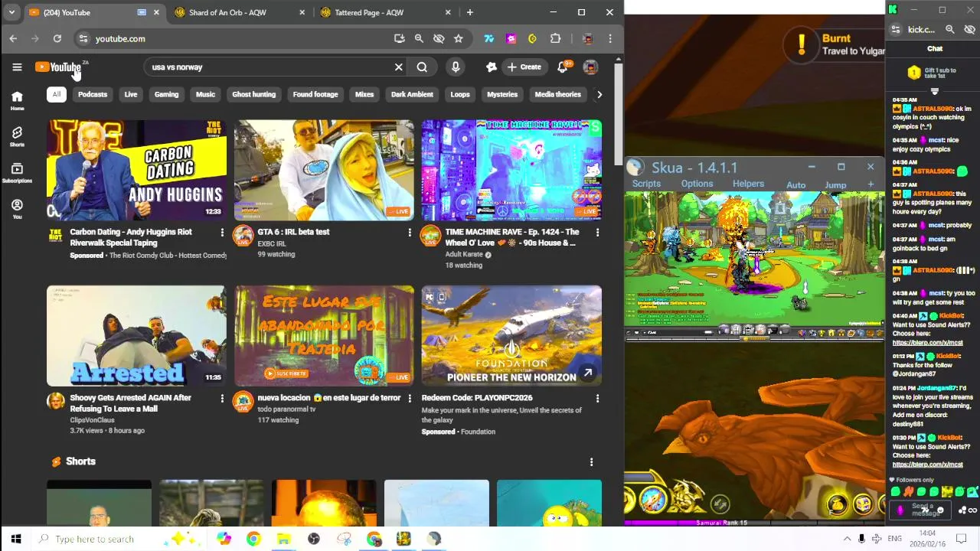Open Chrome zoom magnifier in address bar
The image size is (980, 551).
419,38
